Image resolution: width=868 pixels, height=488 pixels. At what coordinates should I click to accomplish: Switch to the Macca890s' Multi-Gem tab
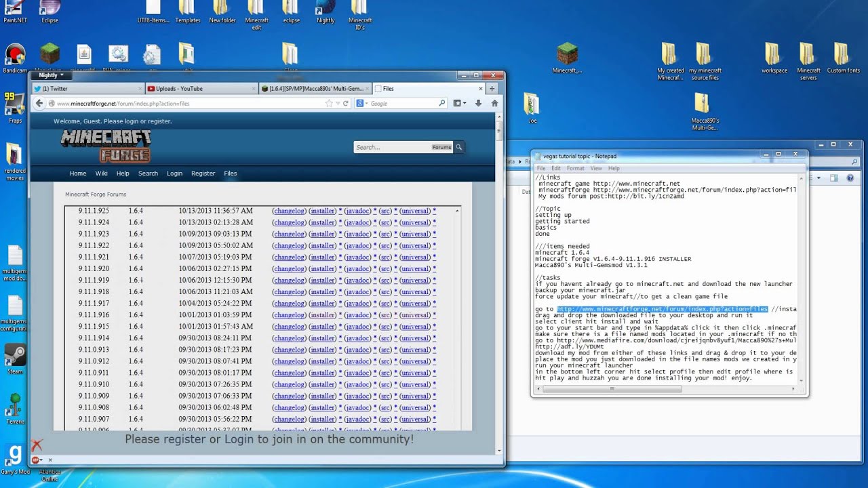(315, 89)
